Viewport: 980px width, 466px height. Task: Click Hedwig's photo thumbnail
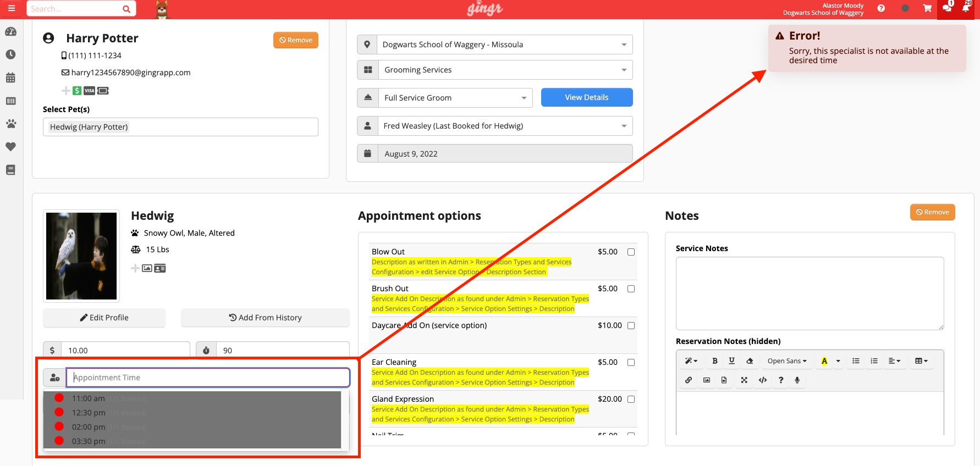(x=81, y=256)
